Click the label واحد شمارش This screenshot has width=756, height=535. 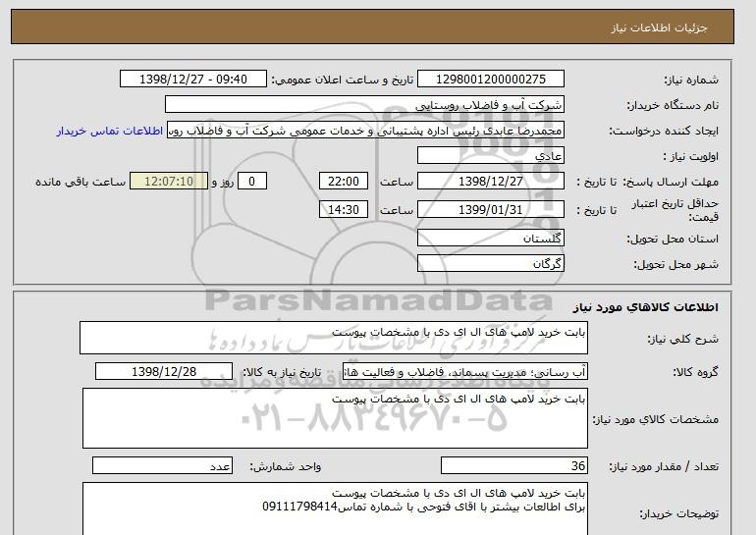coord(285,466)
